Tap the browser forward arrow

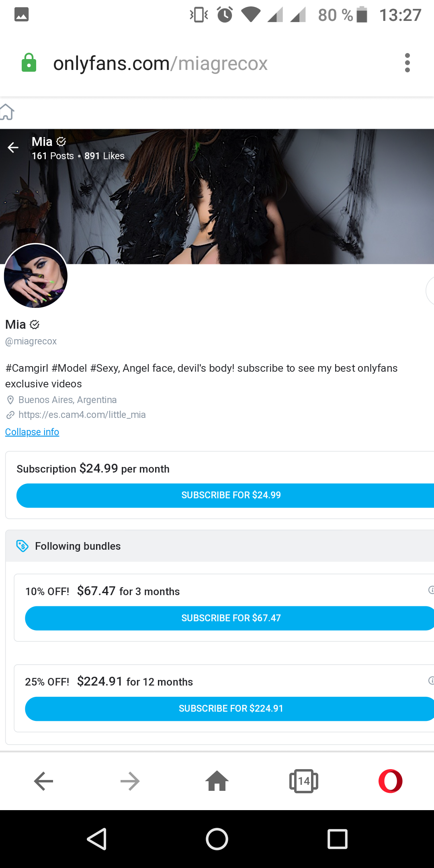tap(130, 781)
